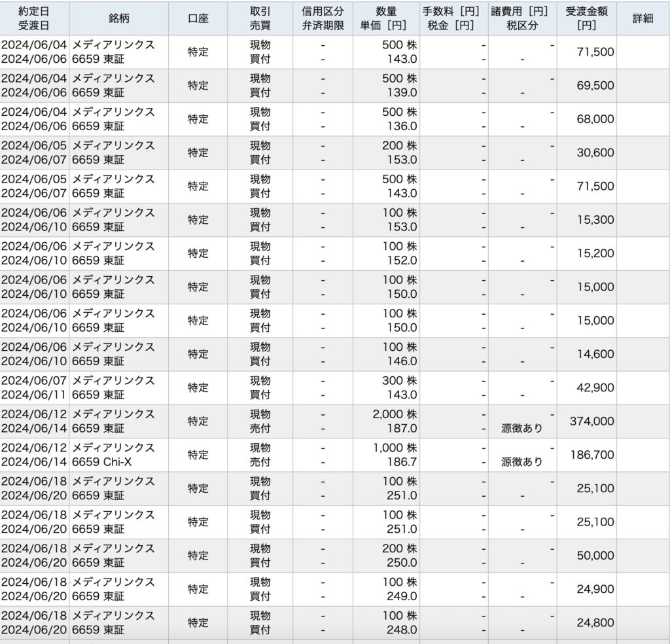Viewport: 670px width, 644px height.
Task: Select the 信用区分 弁済期限 header
Action: coord(323,18)
